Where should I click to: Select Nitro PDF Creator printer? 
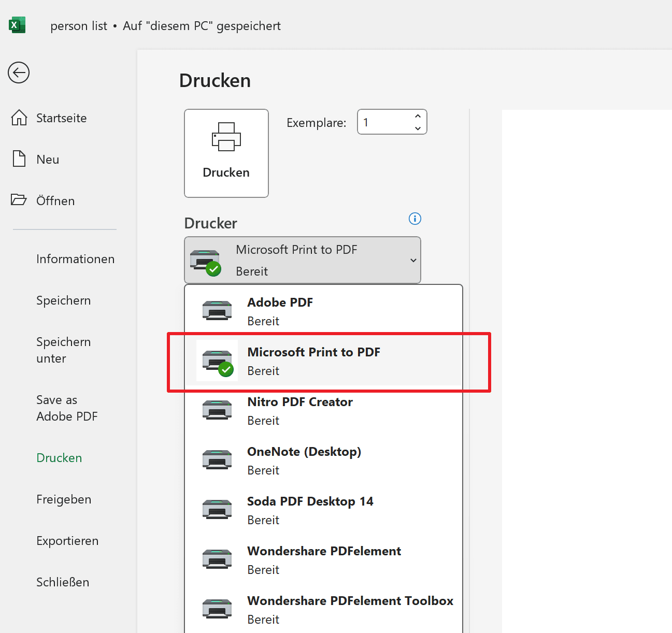(323, 410)
